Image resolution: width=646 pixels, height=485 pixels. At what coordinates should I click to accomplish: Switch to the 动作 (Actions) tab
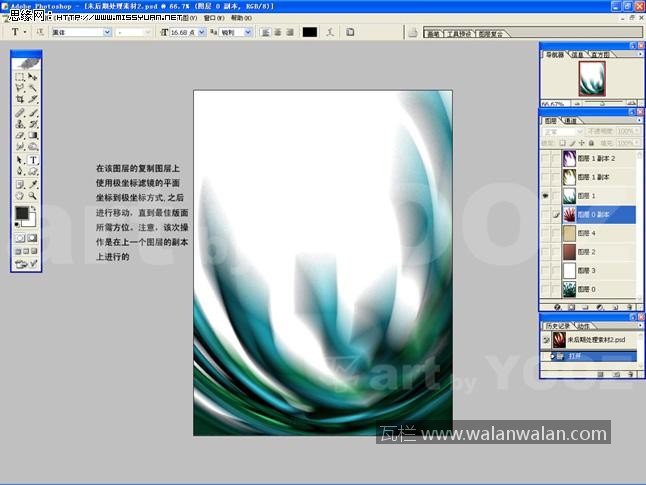pyautogui.click(x=583, y=326)
